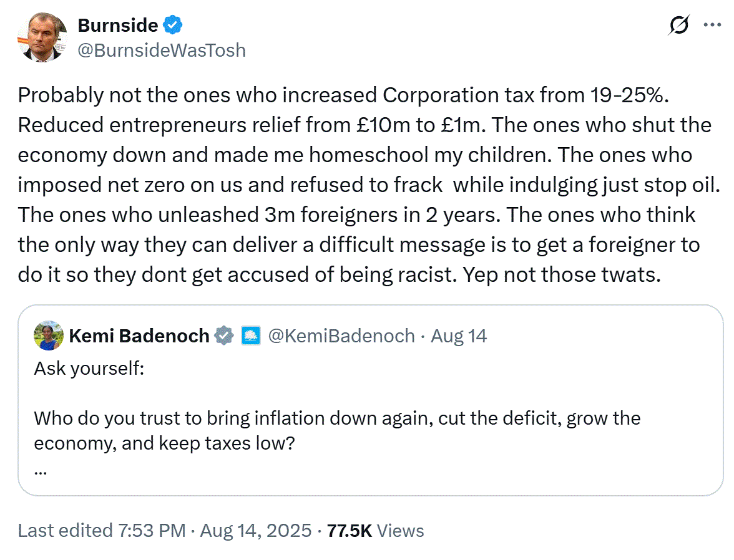Viewport: 734px width, 560px height.
Task: Click the Grok slashed-circle icon
Action: coord(678,26)
